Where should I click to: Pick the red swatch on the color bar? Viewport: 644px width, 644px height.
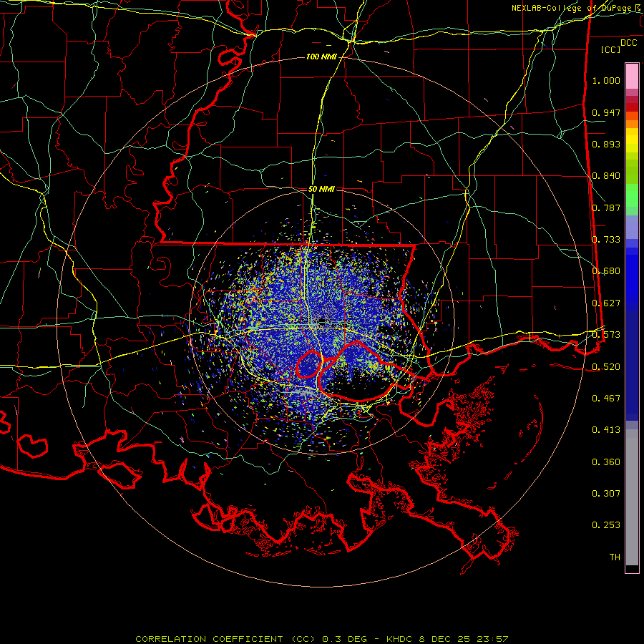click(632, 107)
